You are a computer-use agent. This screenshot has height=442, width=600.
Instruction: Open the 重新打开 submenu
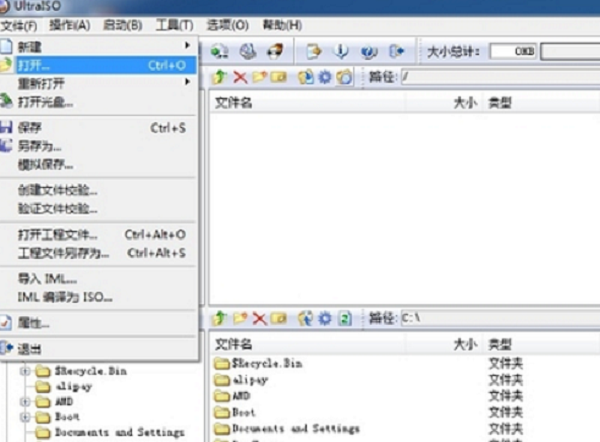(x=99, y=83)
